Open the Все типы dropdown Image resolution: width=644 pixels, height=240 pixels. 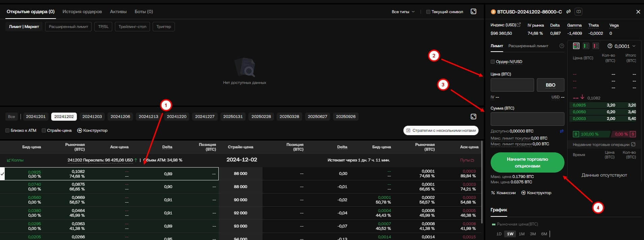pyautogui.click(x=403, y=12)
